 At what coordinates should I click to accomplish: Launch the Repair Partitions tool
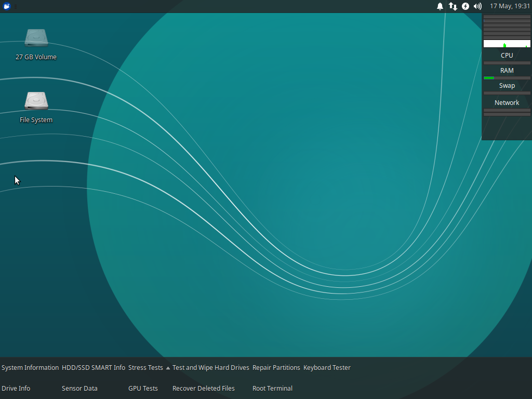(x=276, y=367)
